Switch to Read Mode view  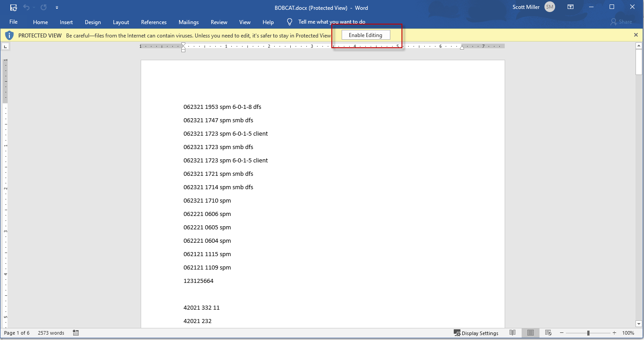[x=513, y=333]
